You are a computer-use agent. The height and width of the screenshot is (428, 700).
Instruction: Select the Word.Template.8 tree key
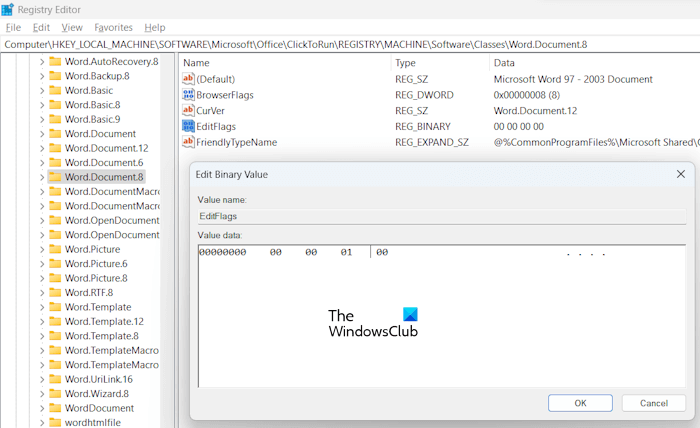[x=101, y=336]
